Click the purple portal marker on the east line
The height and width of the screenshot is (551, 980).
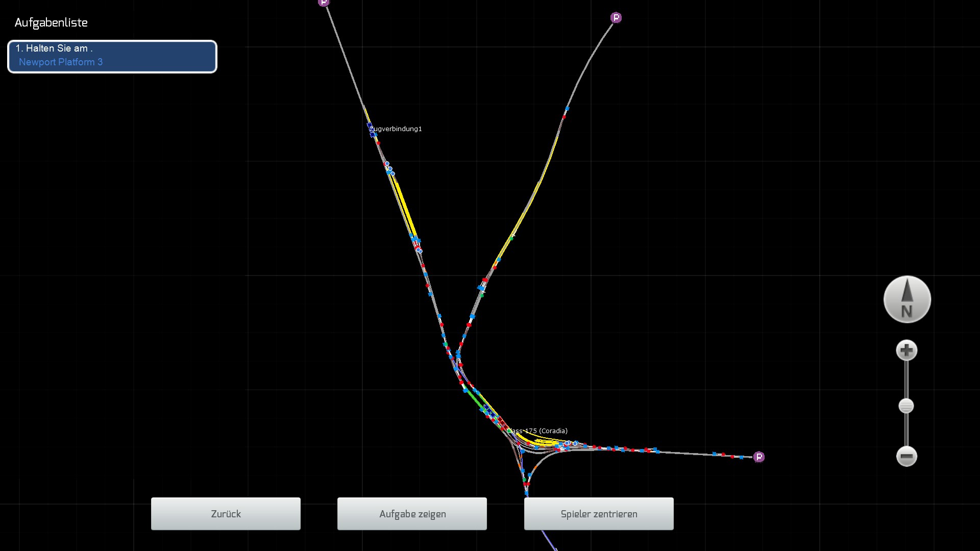(759, 457)
